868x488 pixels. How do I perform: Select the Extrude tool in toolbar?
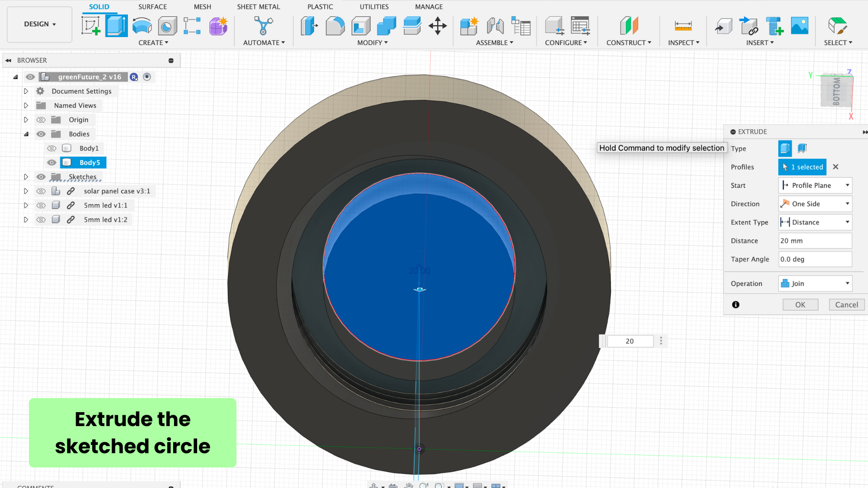(116, 26)
